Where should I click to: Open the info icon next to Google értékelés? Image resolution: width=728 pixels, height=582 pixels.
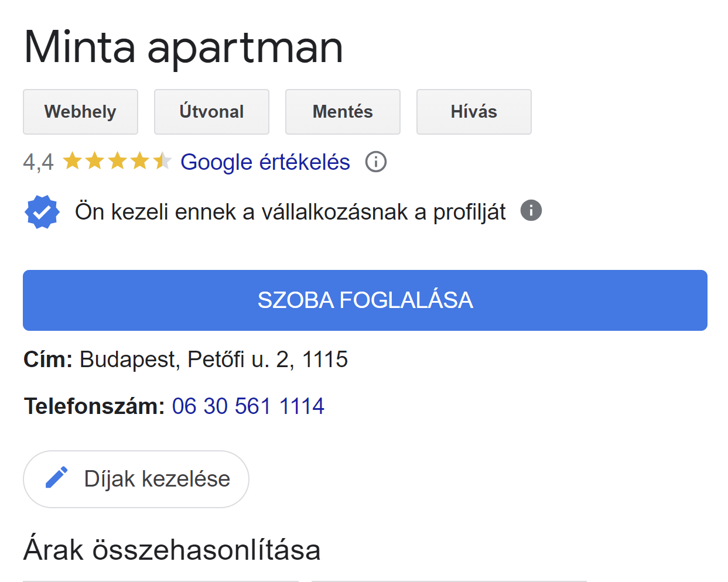377,162
